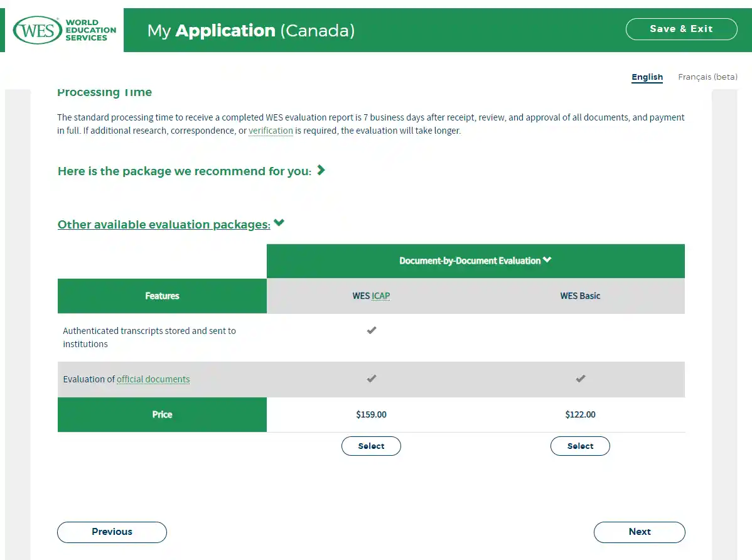Click the My Application (Canada) title
Viewport: 752px width, 560px height.
[x=251, y=31]
